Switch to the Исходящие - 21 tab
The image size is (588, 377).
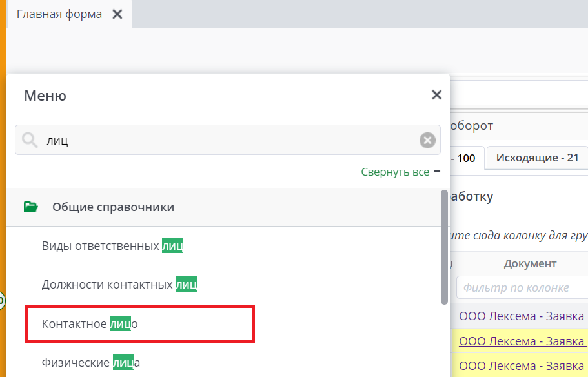click(536, 158)
